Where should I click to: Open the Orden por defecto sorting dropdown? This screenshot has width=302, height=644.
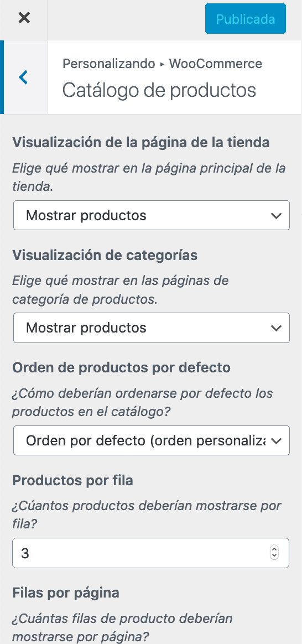(x=152, y=440)
